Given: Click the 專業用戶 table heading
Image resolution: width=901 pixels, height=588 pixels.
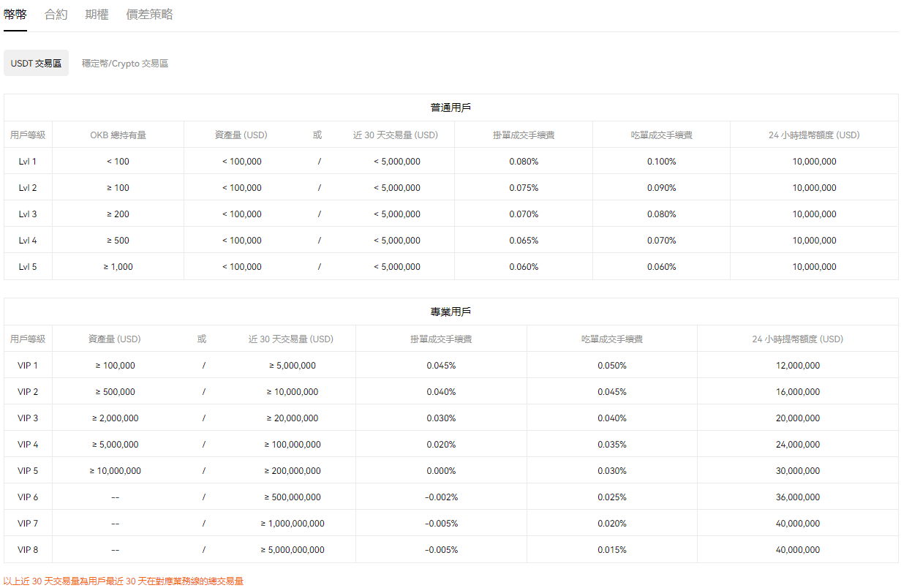Looking at the screenshot, I should tap(450, 312).
